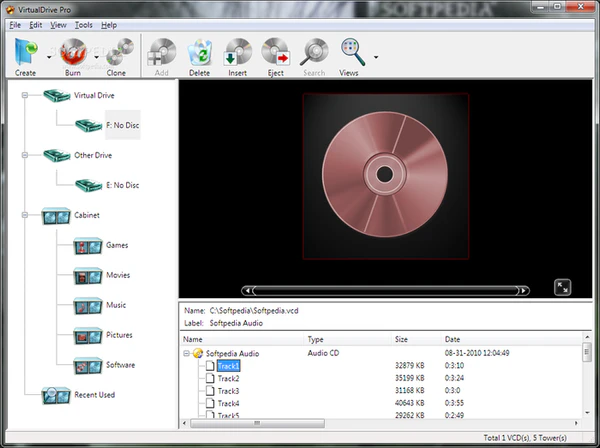This screenshot has height=448, width=600.
Task: Click the fullscreen expand icon in preview
Action: [563, 287]
